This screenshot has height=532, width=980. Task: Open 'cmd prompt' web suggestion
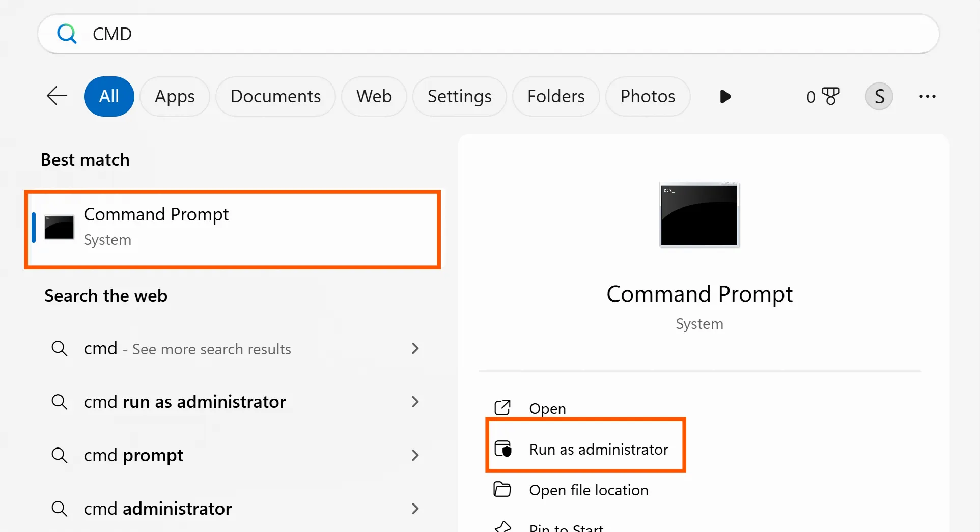[x=235, y=455]
